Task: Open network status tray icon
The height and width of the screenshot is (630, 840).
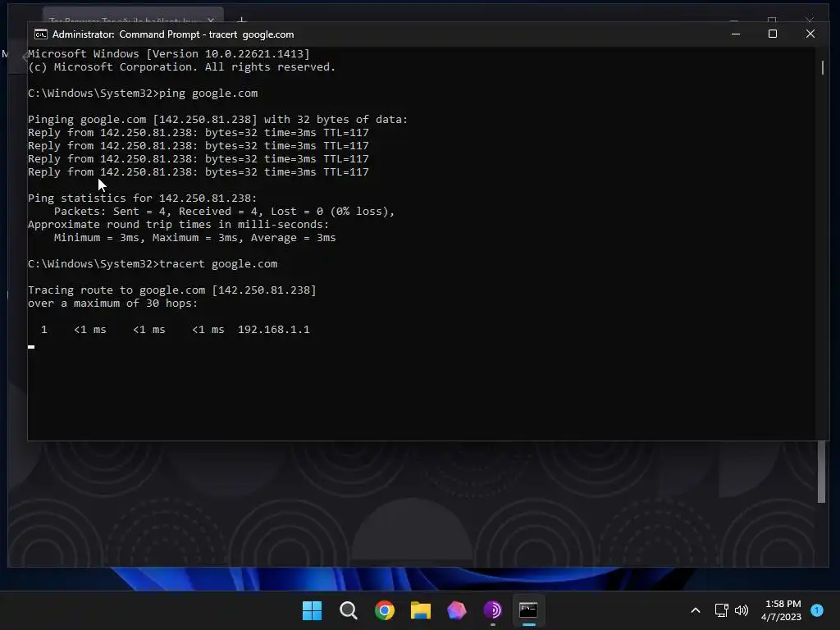Action: pyautogui.click(x=722, y=610)
